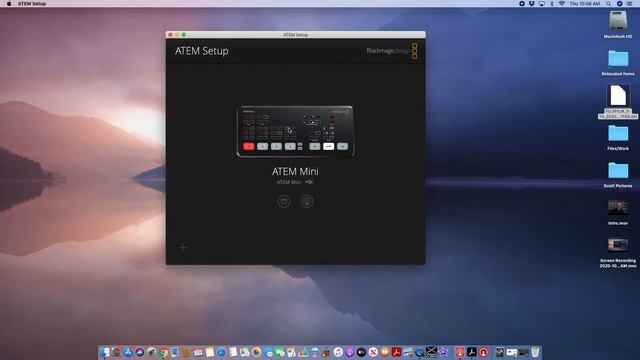The width and height of the screenshot is (640, 360).
Task: Select the Relocated Items folder
Action: pyautogui.click(x=618, y=59)
